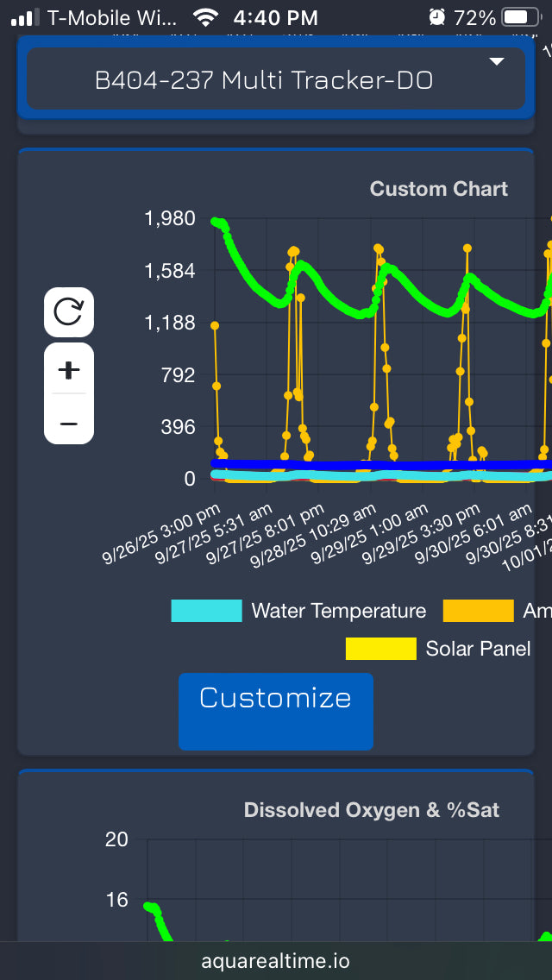Toggle the Water Temperature series visibility
This screenshot has height=980, width=552.
click(x=338, y=611)
